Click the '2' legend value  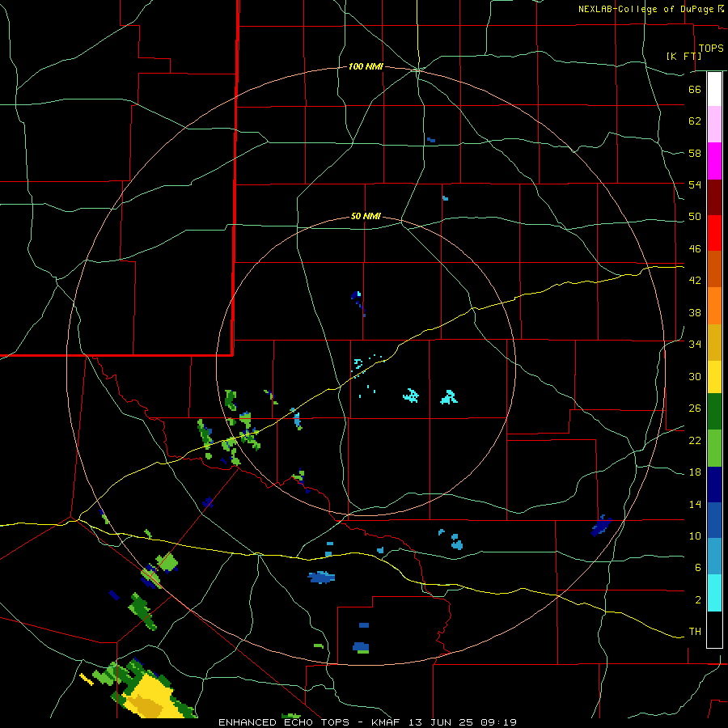(698, 600)
